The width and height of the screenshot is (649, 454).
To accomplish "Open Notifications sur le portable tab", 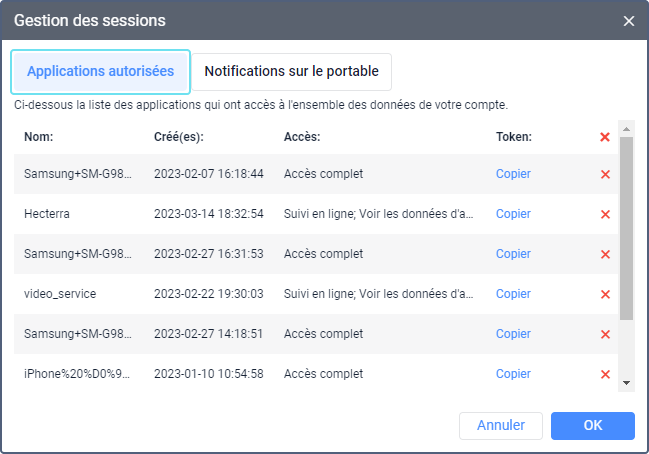I will click(x=291, y=72).
